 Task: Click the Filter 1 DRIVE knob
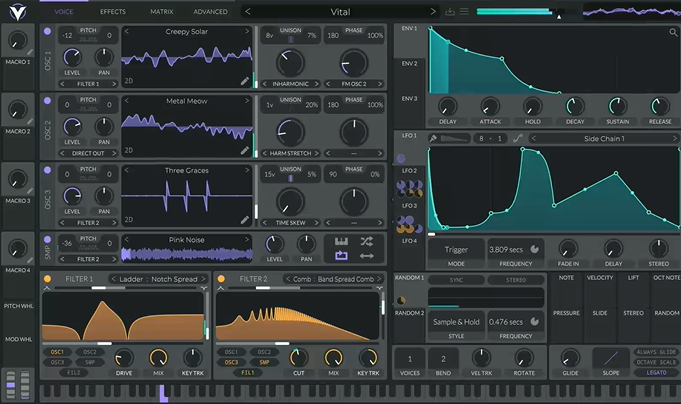click(124, 357)
